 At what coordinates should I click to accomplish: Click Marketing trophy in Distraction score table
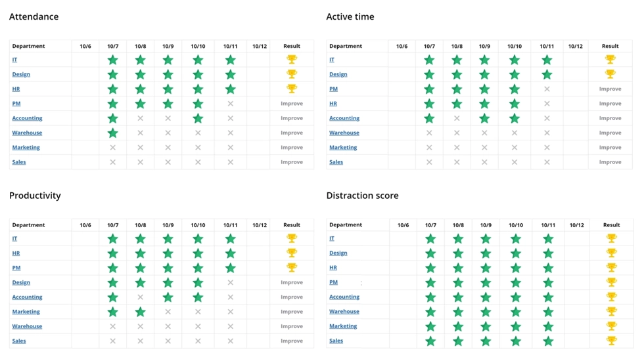(612, 326)
